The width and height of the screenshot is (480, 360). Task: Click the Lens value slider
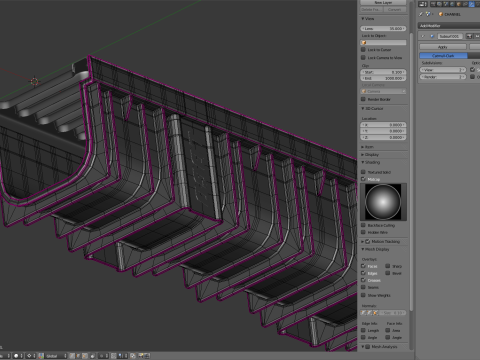click(x=383, y=29)
